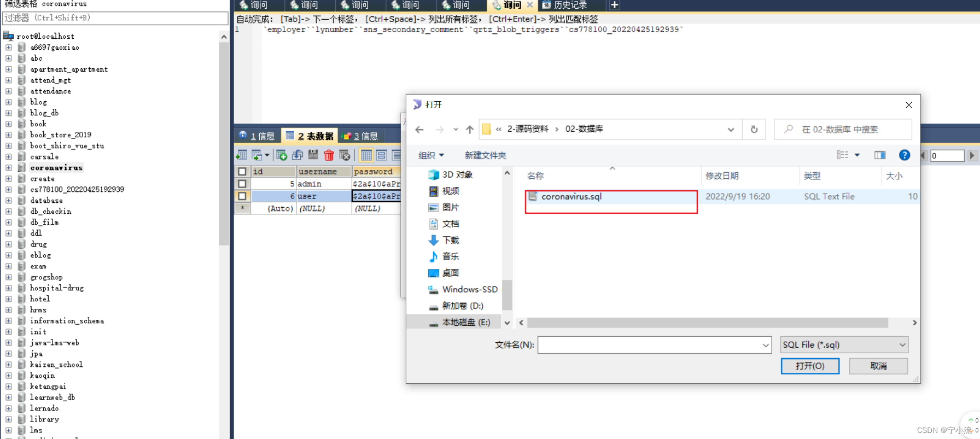Open 文档 folder in navigation pane
The image size is (980, 439).
[x=444, y=224]
